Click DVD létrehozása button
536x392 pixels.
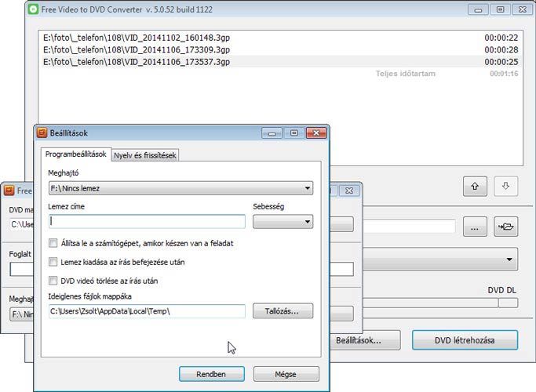pos(465,340)
